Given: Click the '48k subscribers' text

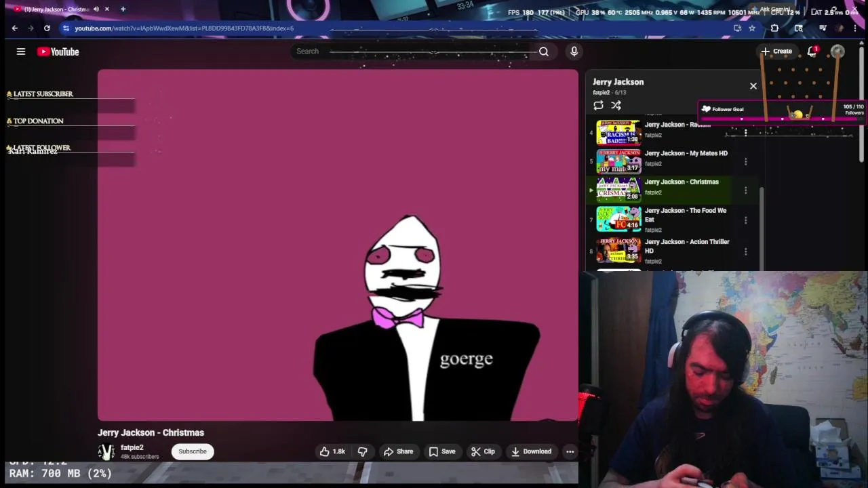Looking at the screenshot, I should [140, 457].
